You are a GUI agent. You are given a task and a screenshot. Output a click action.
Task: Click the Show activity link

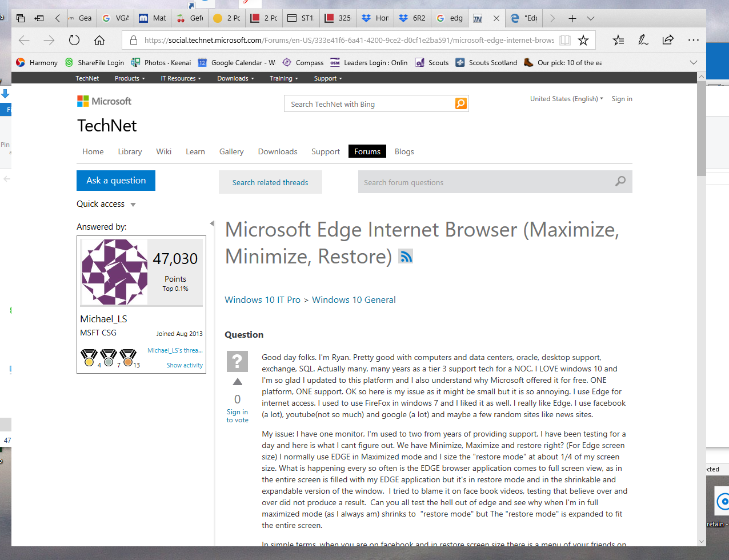pos(185,365)
